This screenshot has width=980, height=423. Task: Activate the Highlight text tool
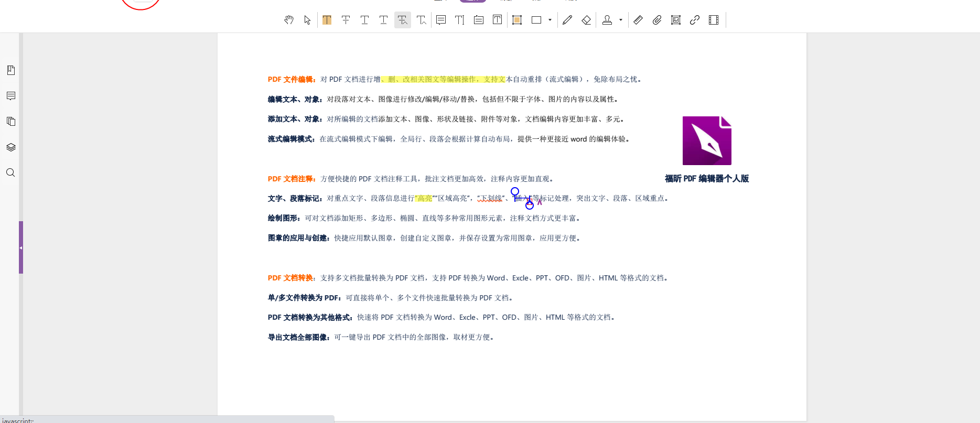point(327,20)
